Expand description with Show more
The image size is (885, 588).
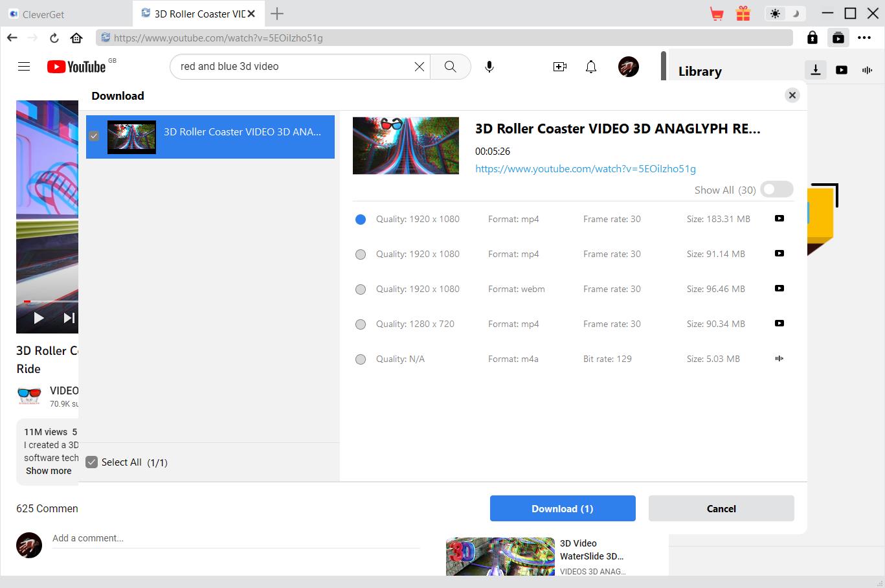coord(49,471)
